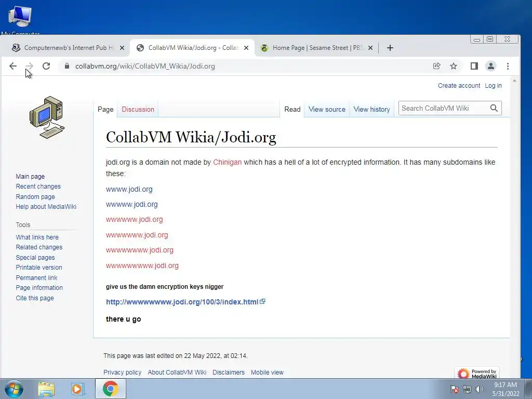Open the red wwwwwwwww.jodi.org link
This screenshot has width=532, height=399.
[x=142, y=265]
